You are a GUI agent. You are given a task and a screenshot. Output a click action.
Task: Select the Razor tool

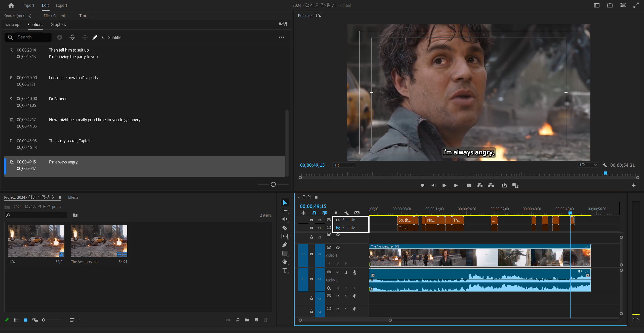click(x=285, y=228)
